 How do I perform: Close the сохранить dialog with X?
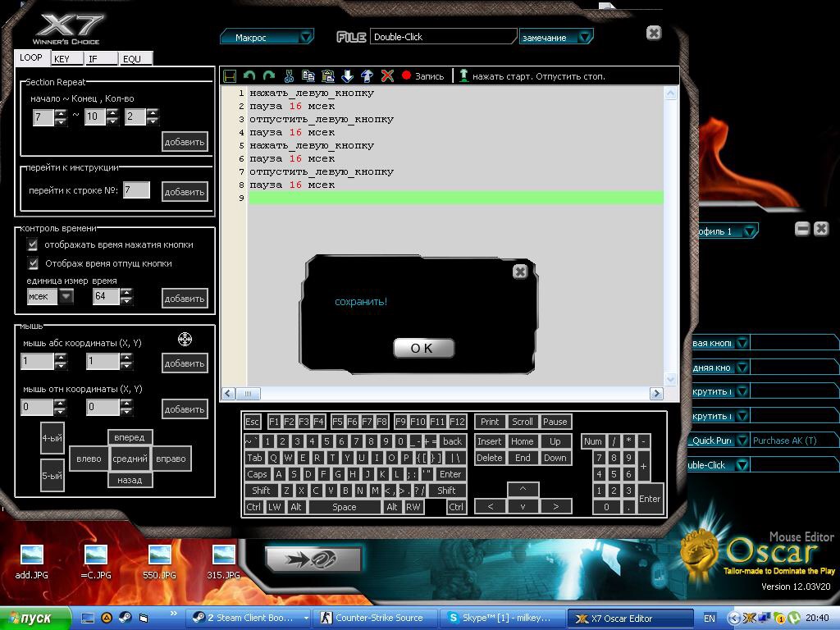click(x=519, y=272)
